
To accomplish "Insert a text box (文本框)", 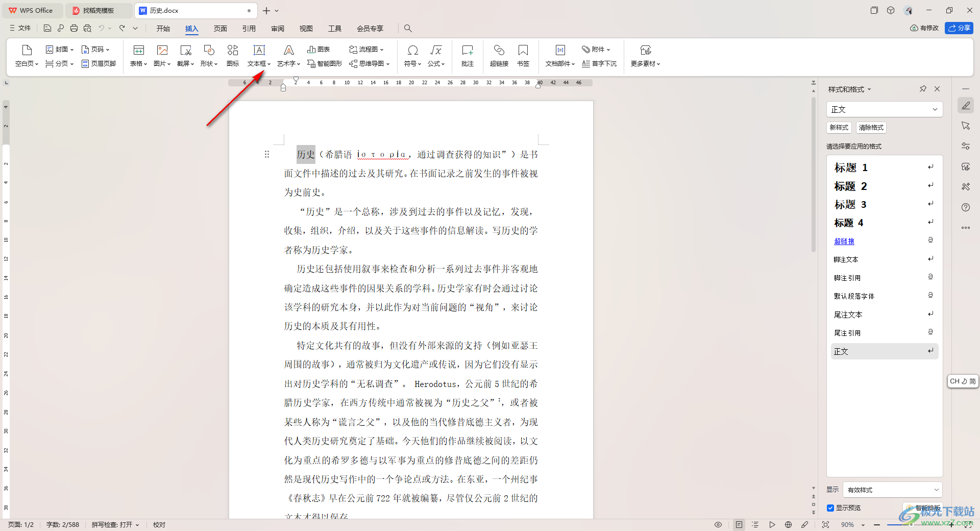I will pos(259,56).
